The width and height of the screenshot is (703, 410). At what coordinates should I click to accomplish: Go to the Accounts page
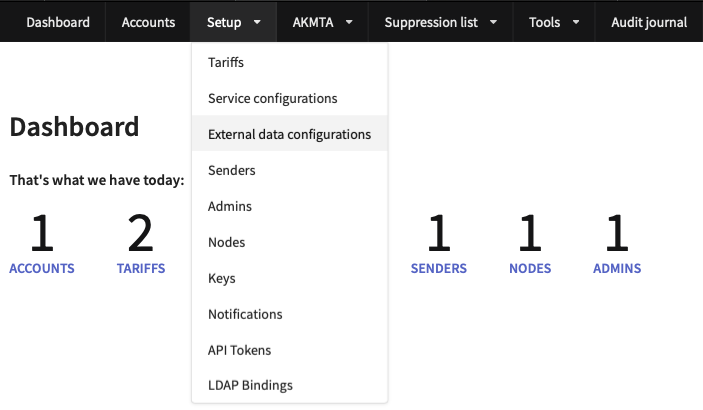coord(148,22)
